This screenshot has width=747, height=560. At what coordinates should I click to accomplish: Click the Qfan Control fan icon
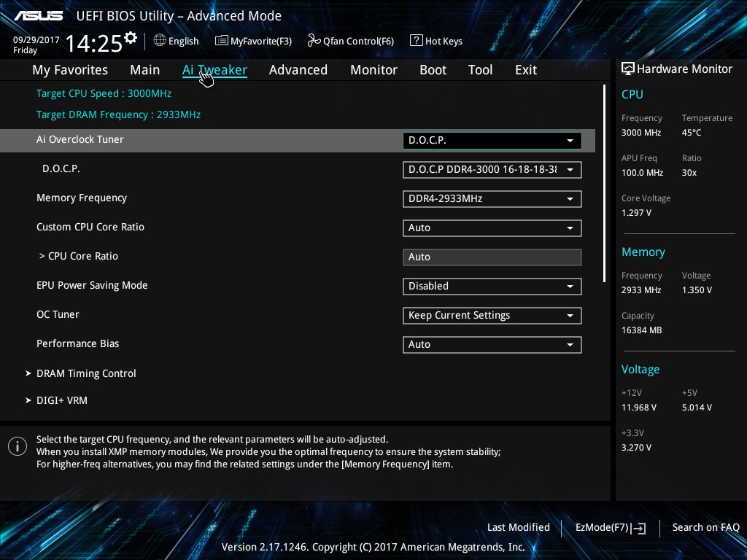click(314, 41)
